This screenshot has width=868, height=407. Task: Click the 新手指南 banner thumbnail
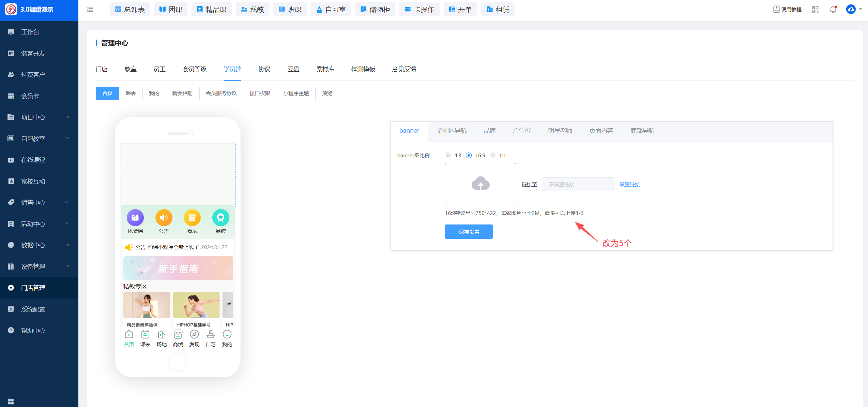point(178,268)
